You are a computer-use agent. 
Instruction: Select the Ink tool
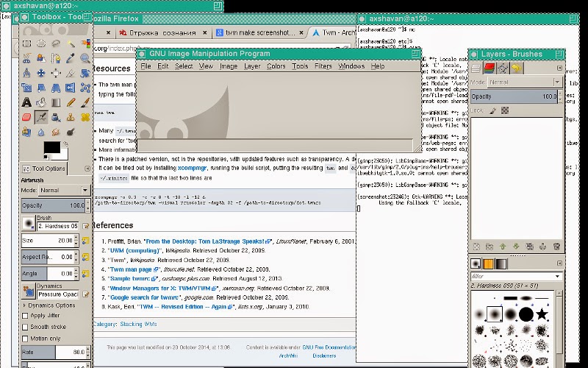[x=56, y=117]
